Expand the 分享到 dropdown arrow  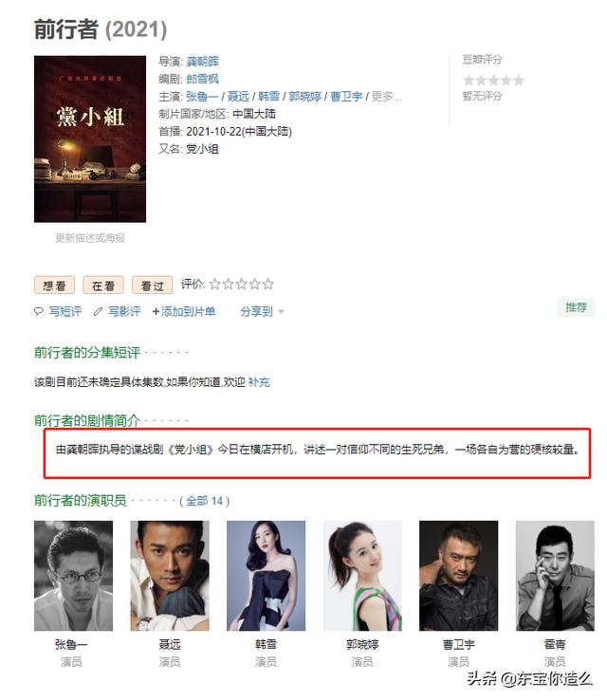tap(281, 312)
